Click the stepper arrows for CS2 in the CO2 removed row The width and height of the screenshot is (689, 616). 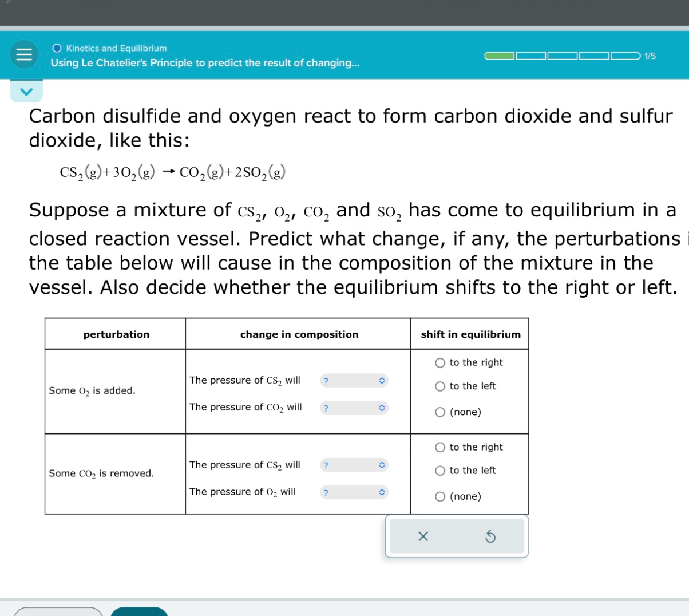381,464
